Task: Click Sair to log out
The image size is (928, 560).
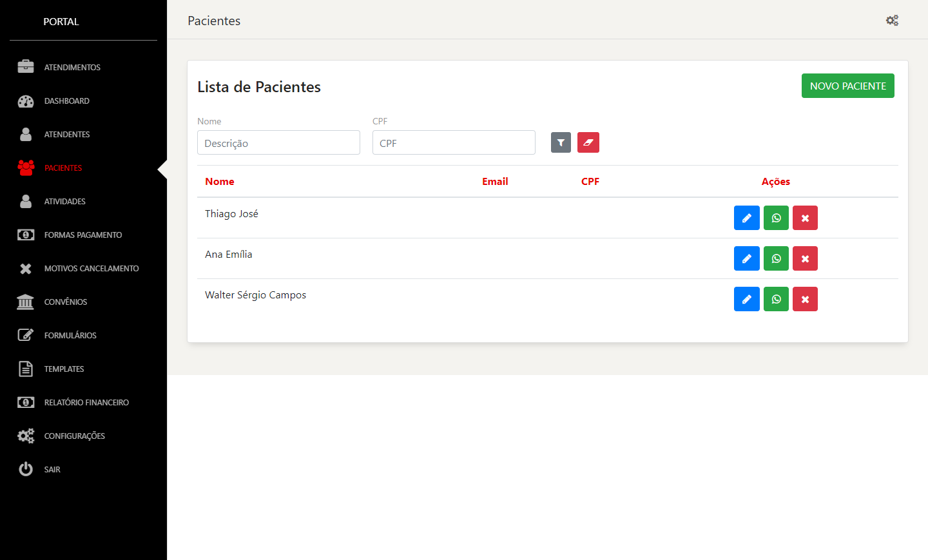Action: 52,469
